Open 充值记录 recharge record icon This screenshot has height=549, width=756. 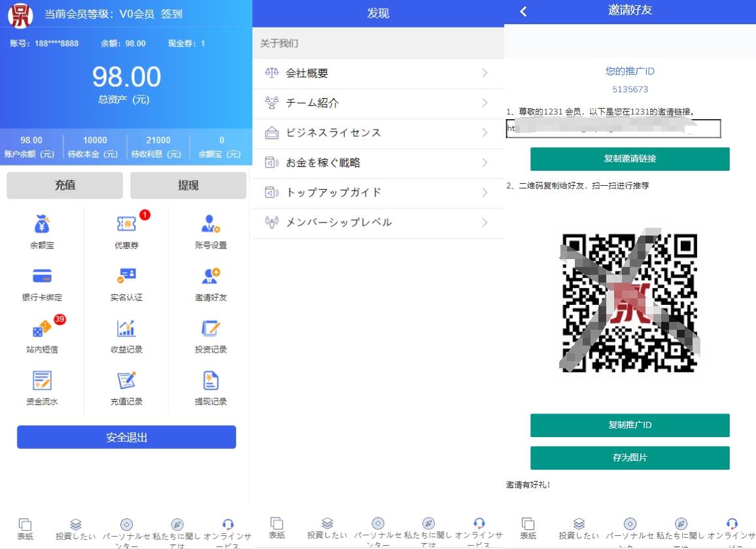[x=127, y=381]
